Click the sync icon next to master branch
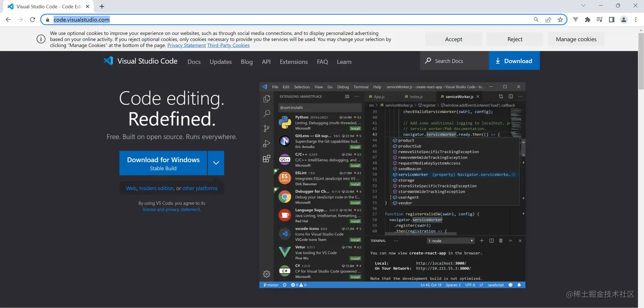The image size is (644, 308). tap(285, 285)
